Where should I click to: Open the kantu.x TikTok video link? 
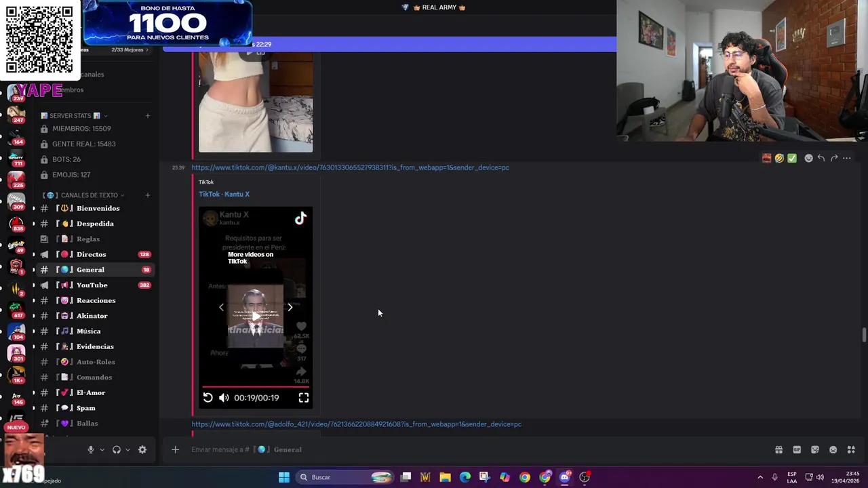[350, 167]
